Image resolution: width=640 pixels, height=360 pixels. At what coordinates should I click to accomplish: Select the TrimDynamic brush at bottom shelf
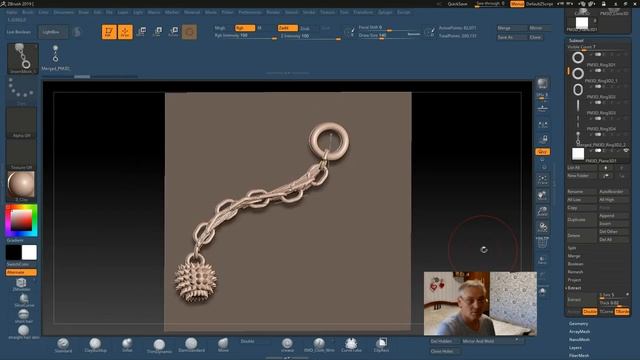[159, 346]
